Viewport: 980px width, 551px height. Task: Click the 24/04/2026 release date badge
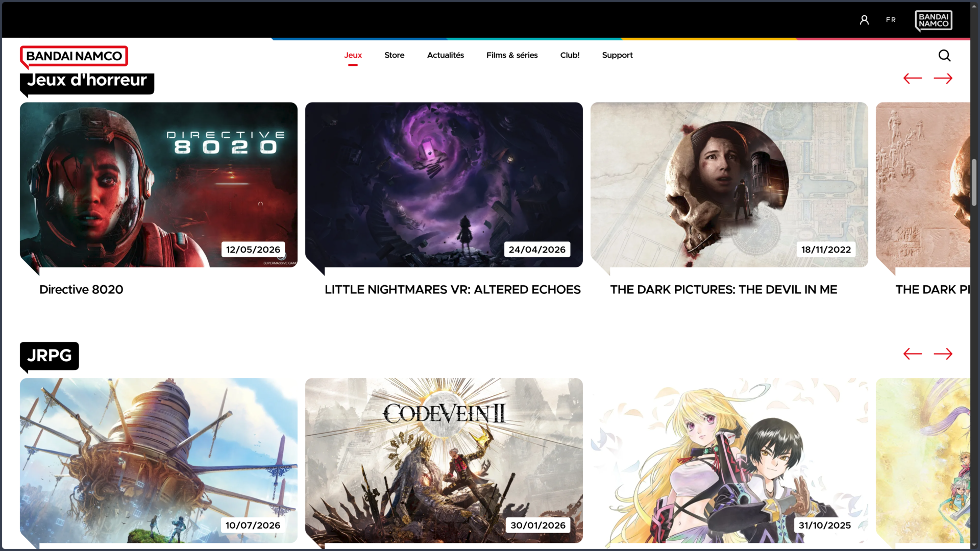tap(537, 249)
